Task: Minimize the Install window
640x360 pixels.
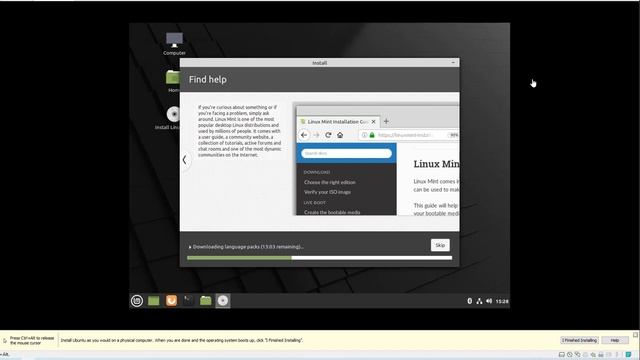Action: [453, 62]
